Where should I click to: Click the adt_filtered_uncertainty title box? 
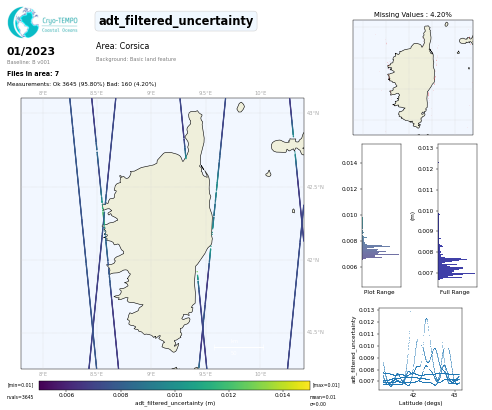176,21
